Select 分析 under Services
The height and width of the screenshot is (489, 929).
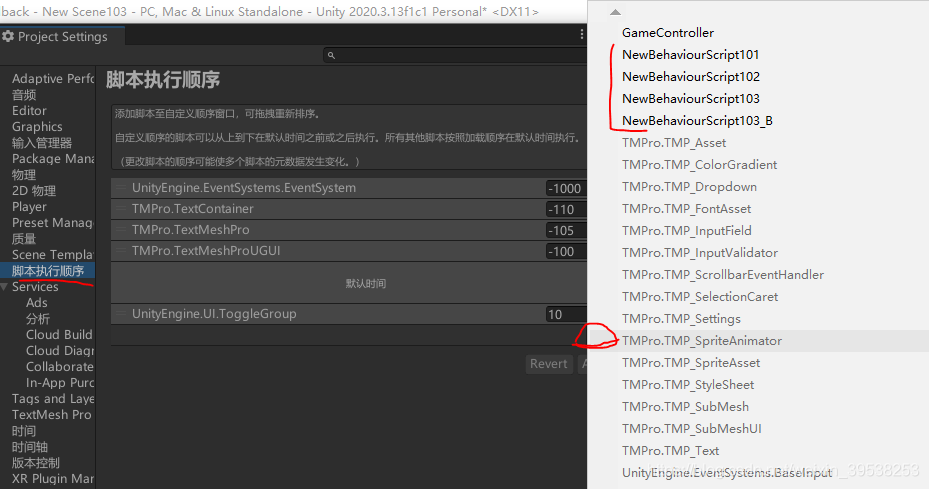click(38, 318)
